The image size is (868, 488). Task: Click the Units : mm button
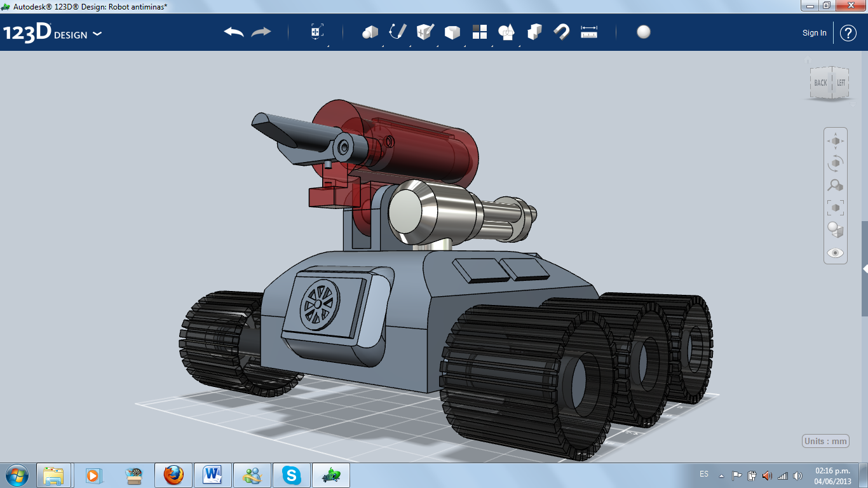[x=825, y=441]
